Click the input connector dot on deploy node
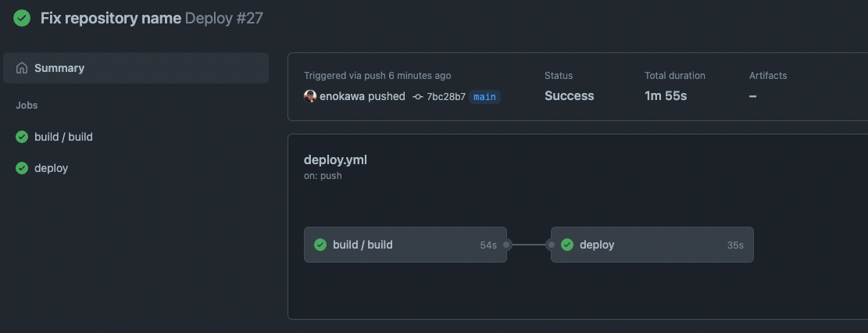 point(551,245)
